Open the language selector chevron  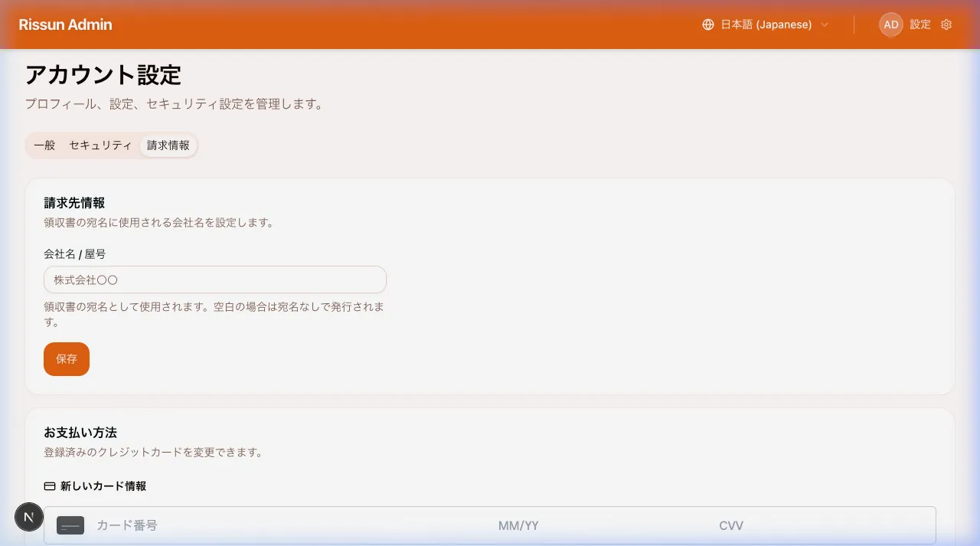click(825, 25)
